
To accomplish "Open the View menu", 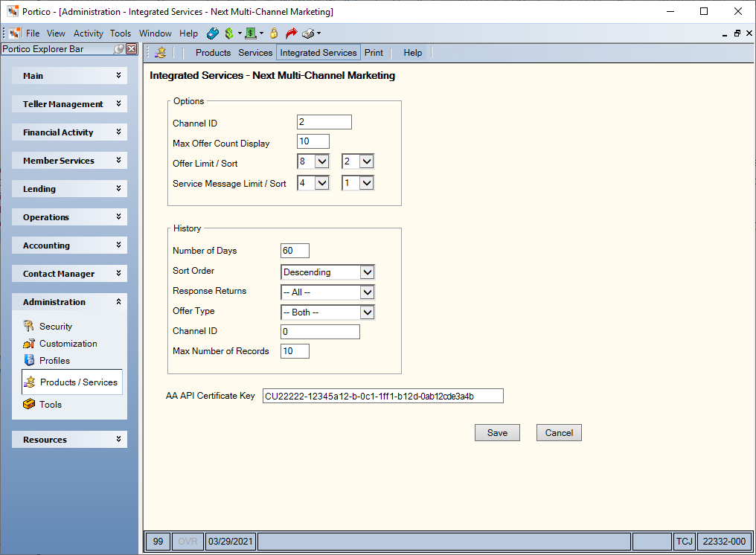I will tap(56, 33).
